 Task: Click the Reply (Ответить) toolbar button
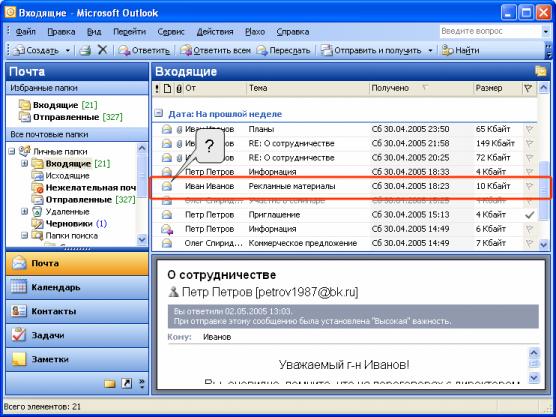pyautogui.click(x=144, y=50)
